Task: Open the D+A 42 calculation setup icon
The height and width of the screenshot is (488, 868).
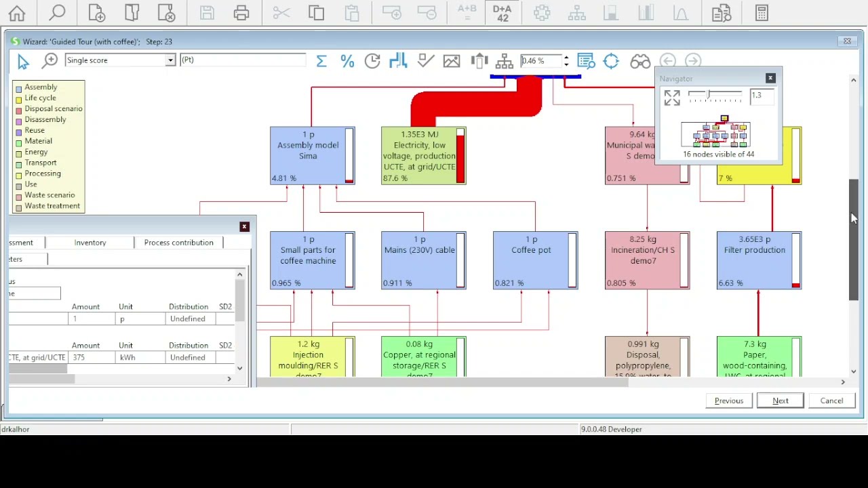Action: [x=502, y=13]
